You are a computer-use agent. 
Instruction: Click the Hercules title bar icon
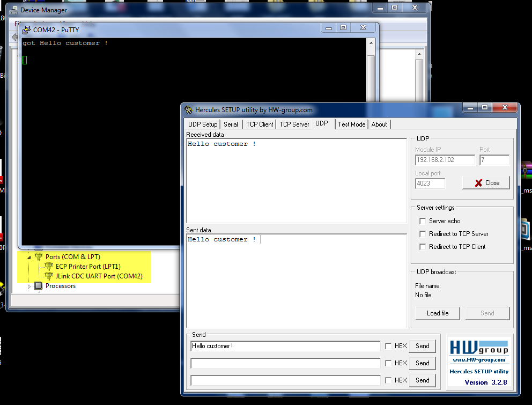pyautogui.click(x=188, y=109)
